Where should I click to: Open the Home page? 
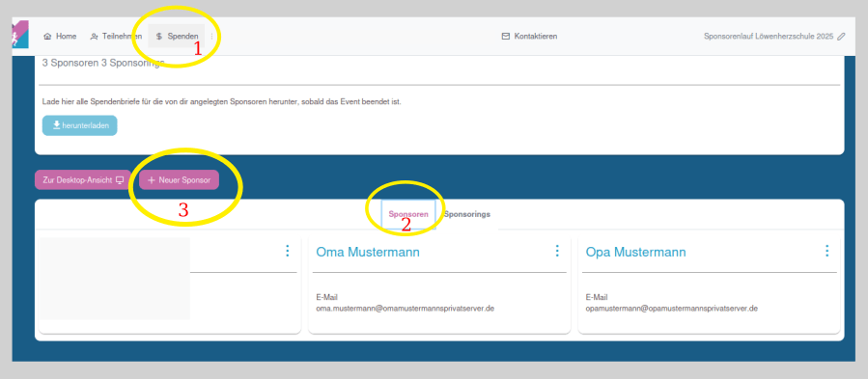pyautogui.click(x=60, y=36)
